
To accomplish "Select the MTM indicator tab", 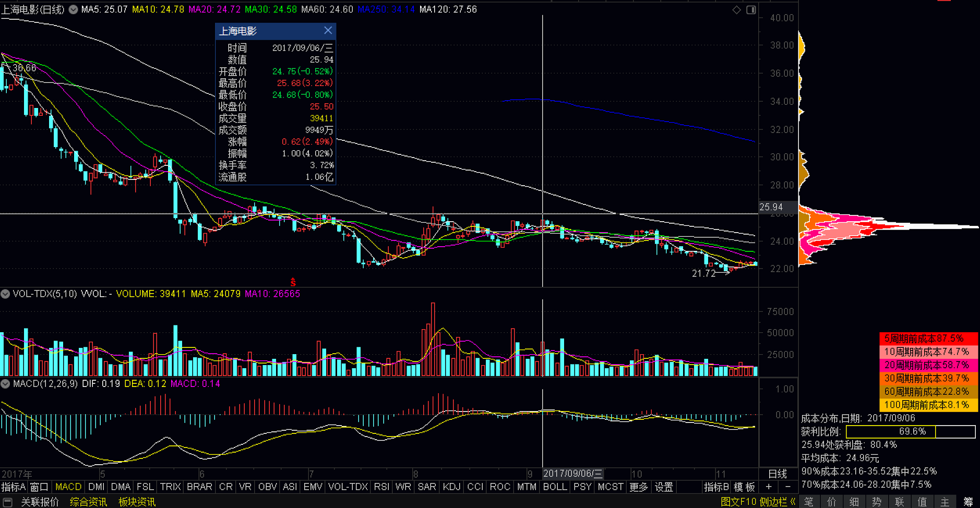I will 527,487.
